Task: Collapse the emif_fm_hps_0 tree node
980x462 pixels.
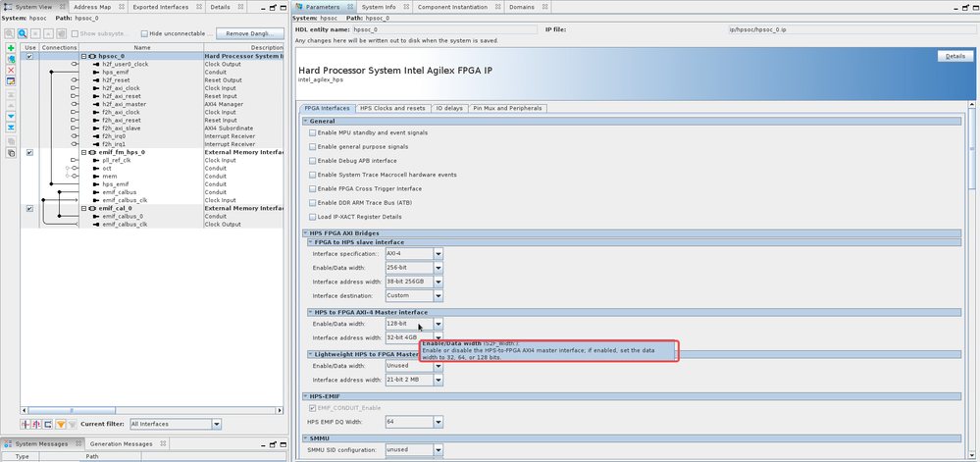Action: click(83, 152)
